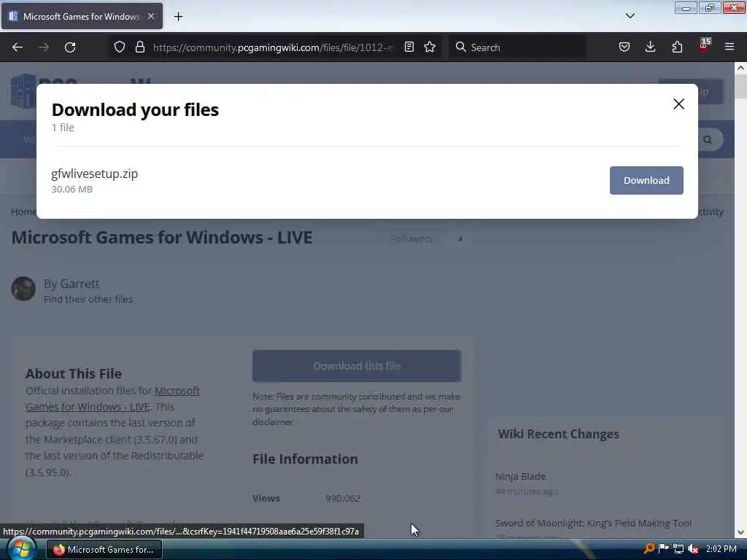The image size is (747, 560).
Task: Open the uBlock extension icon showing 15
Action: 704,46
